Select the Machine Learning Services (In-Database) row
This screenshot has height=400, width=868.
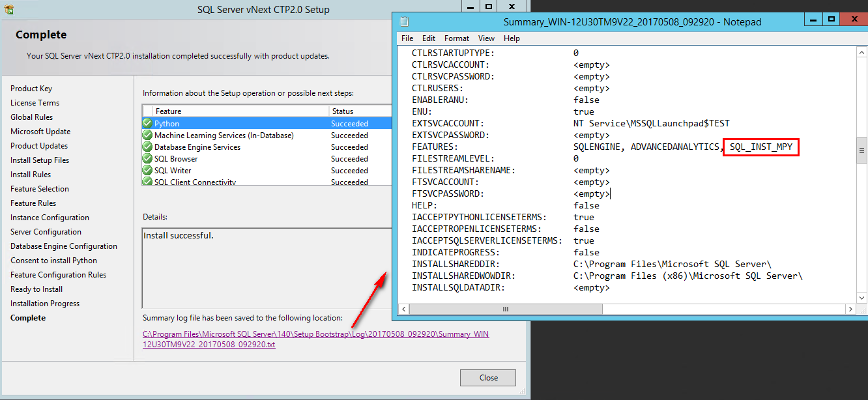coord(267,136)
